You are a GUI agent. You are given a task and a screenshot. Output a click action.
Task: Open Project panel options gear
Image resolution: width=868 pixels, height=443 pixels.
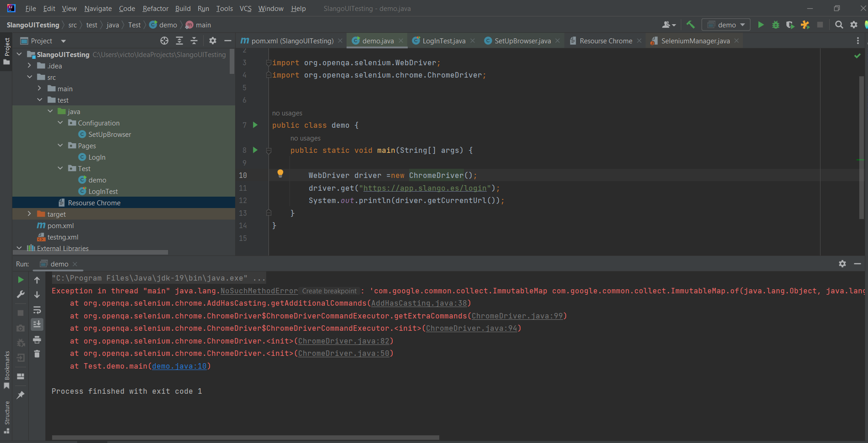coord(212,41)
